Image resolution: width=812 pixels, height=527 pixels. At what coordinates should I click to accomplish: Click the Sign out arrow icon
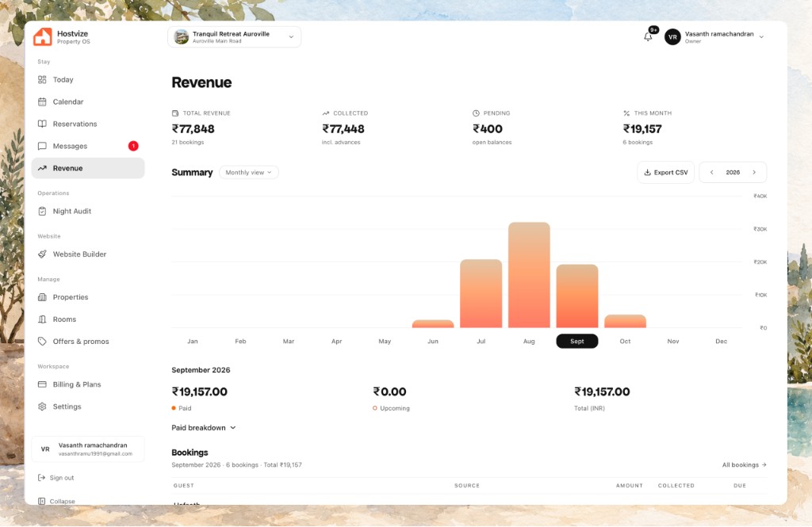point(41,478)
